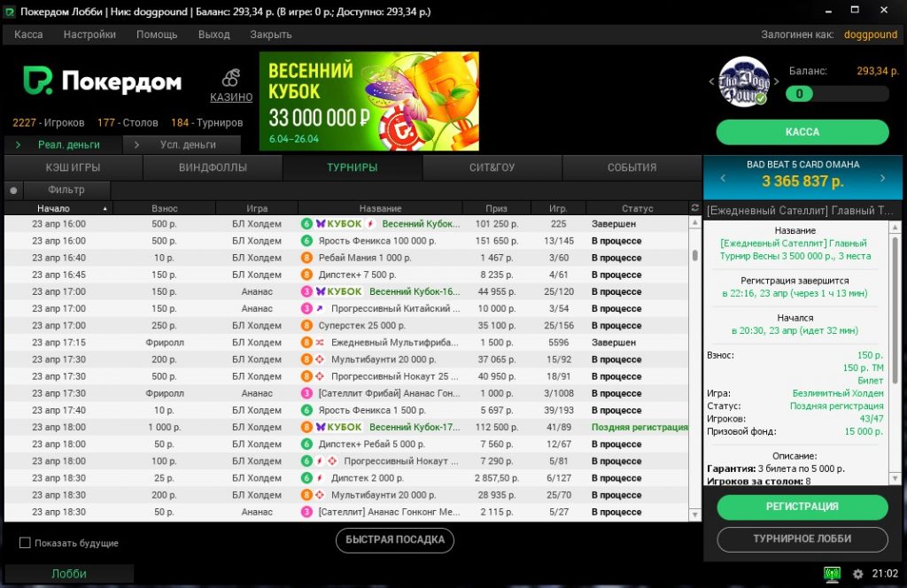907x588 pixels.
Task: Click BAD BEAT 5 CARD OMAHA jackpot amount
Action: pos(802,181)
